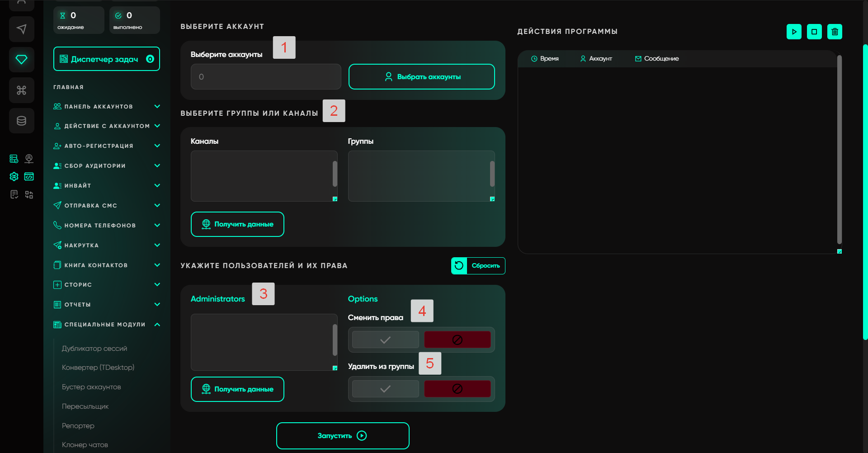The height and width of the screenshot is (453, 868).
Task: Click the program actions log scrollbar
Action: 839,149
